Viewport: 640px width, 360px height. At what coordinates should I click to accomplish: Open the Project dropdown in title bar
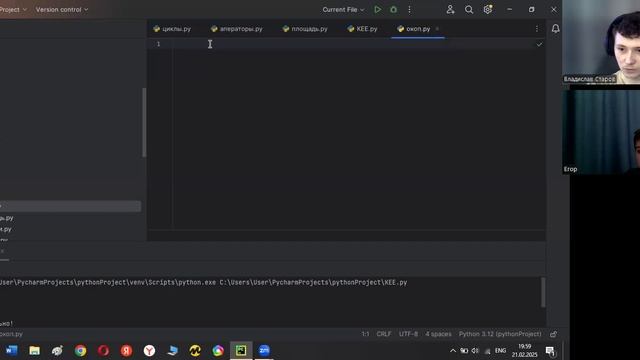[13, 9]
